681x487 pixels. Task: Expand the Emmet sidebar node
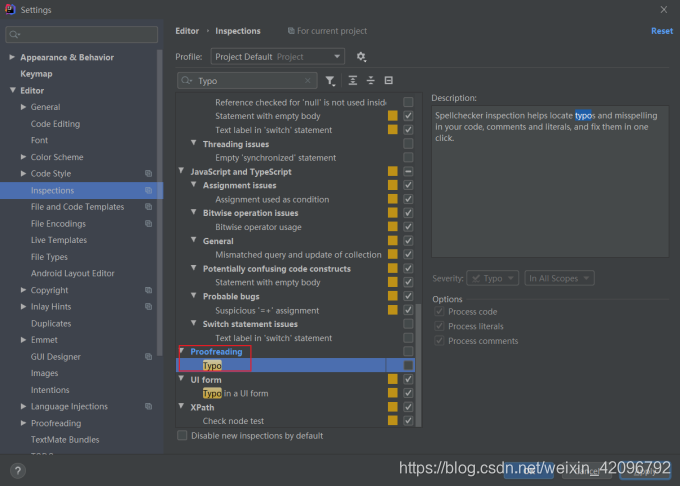[x=23, y=340]
